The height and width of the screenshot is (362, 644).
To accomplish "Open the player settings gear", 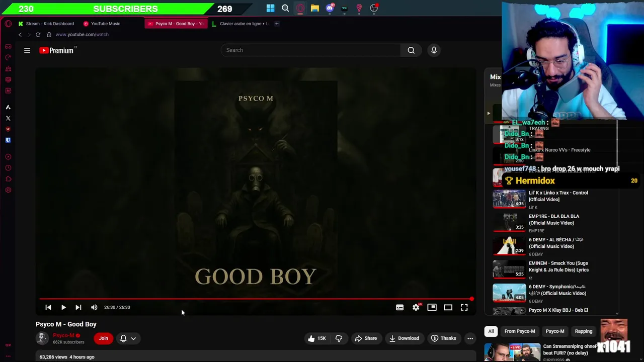I will tap(416, 307).
